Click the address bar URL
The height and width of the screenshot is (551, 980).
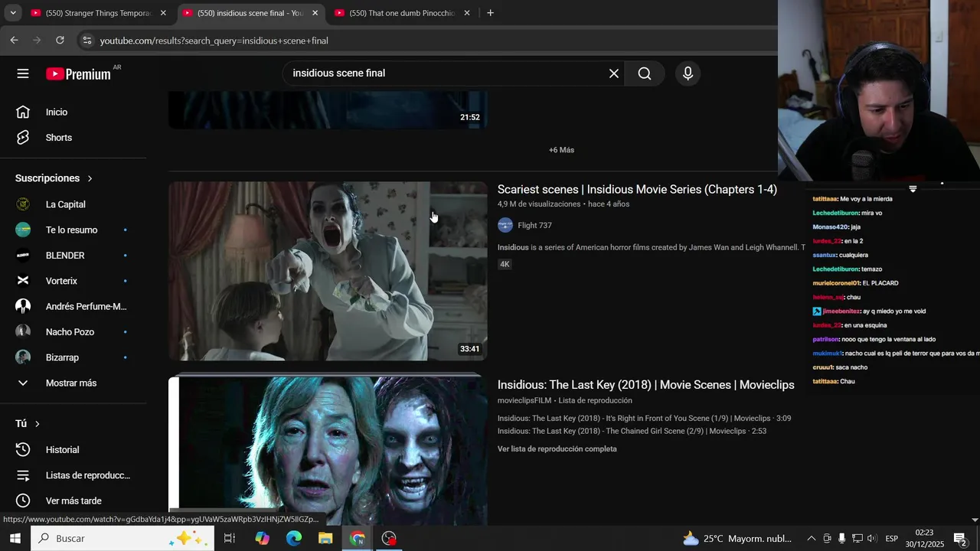click(214, 41)
